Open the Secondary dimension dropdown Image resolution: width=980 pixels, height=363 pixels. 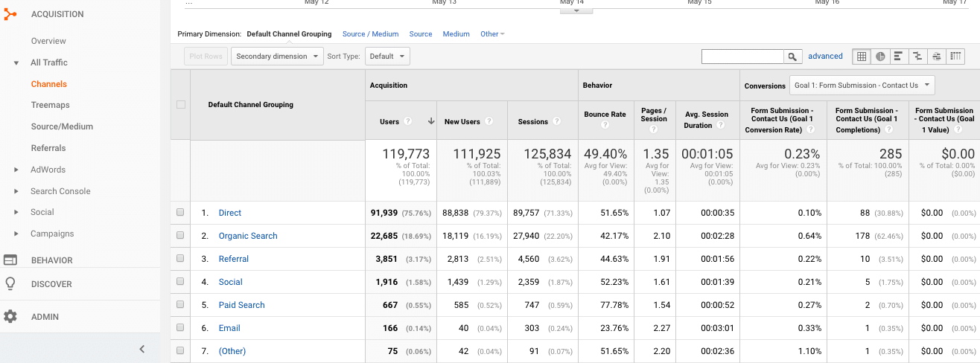point(277,57)
